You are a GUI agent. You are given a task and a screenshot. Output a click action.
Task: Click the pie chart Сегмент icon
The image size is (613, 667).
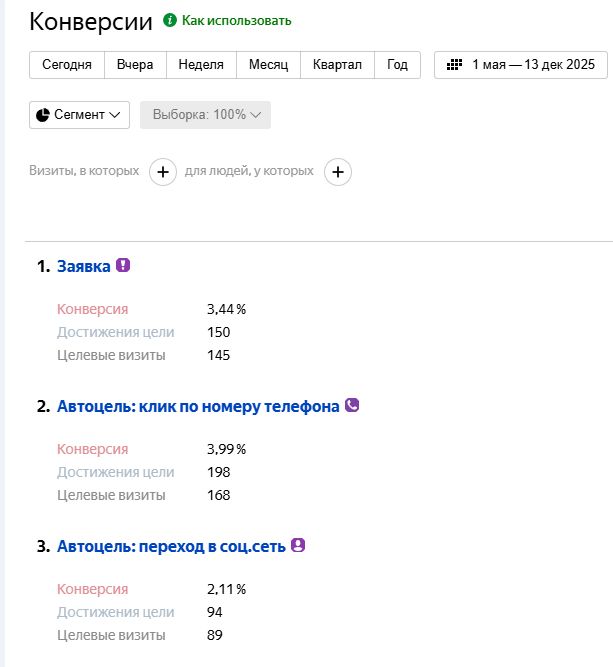click(x=43, y=115)
